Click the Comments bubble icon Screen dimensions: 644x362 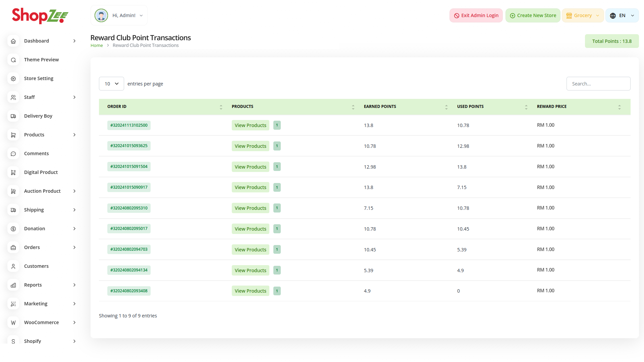click(x=13, y=154)
